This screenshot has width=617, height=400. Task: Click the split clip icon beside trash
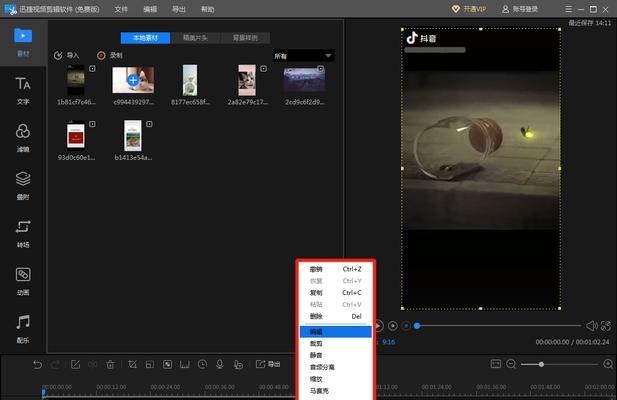pyautogui.click(x=93, y=365)
